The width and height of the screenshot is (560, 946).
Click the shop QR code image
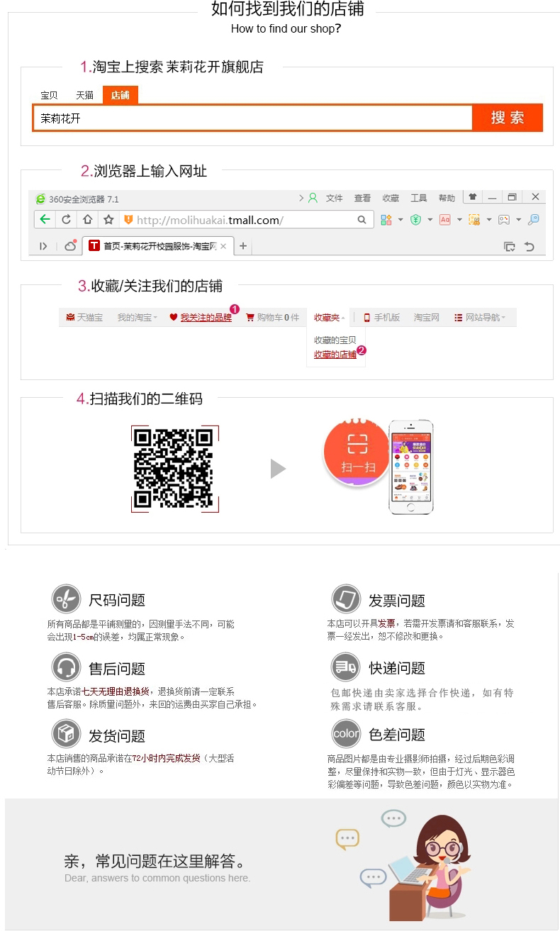pyautogui.click(x=174, y=468)
